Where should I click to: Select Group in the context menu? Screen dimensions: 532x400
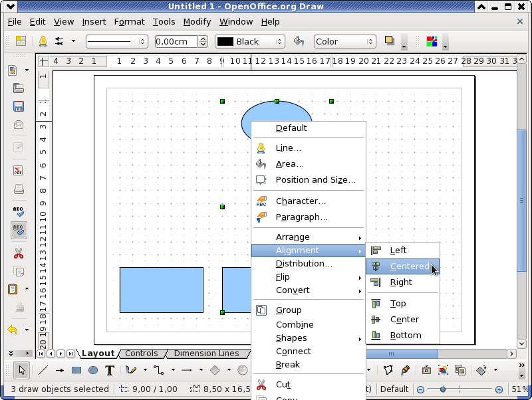click(309, 310)
